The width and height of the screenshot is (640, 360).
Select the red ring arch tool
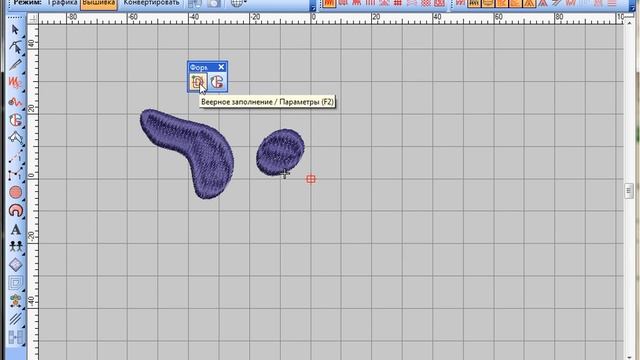point(16,211)
